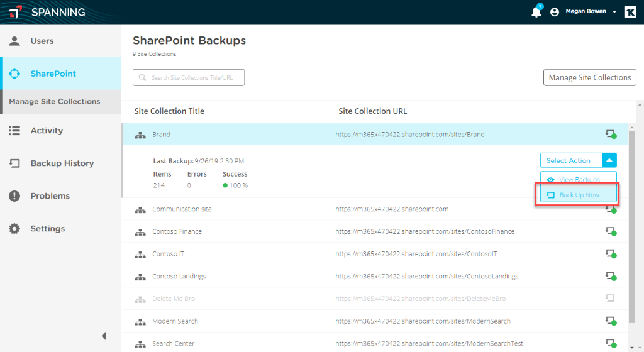Click the Contoso Landings hierarchy icon
Image resolution: width=644 pixels, height=352 pixels.
coord(140,277)
